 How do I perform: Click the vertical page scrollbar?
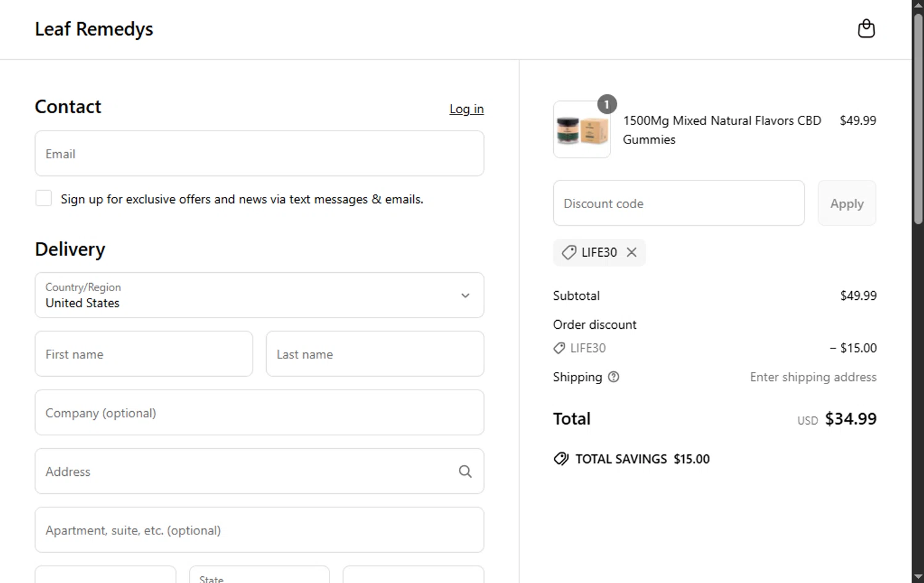tap(918, 118)
